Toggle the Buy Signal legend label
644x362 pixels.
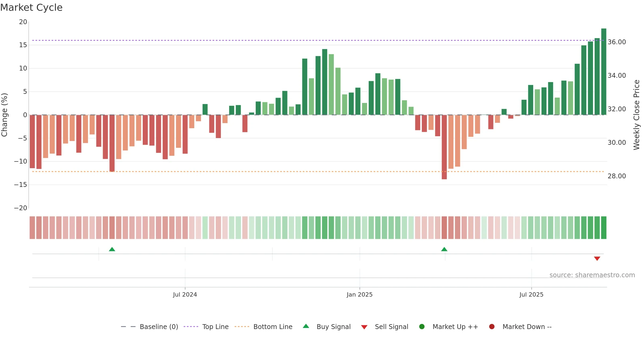pyautogui.click(x=334, y=327)
